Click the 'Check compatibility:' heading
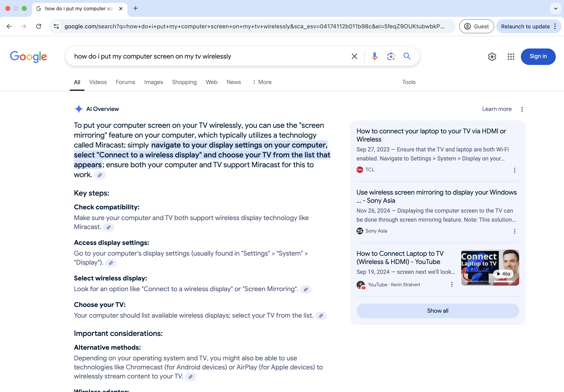The width and height of the screenshot is (564, 392). click(107, 207)
